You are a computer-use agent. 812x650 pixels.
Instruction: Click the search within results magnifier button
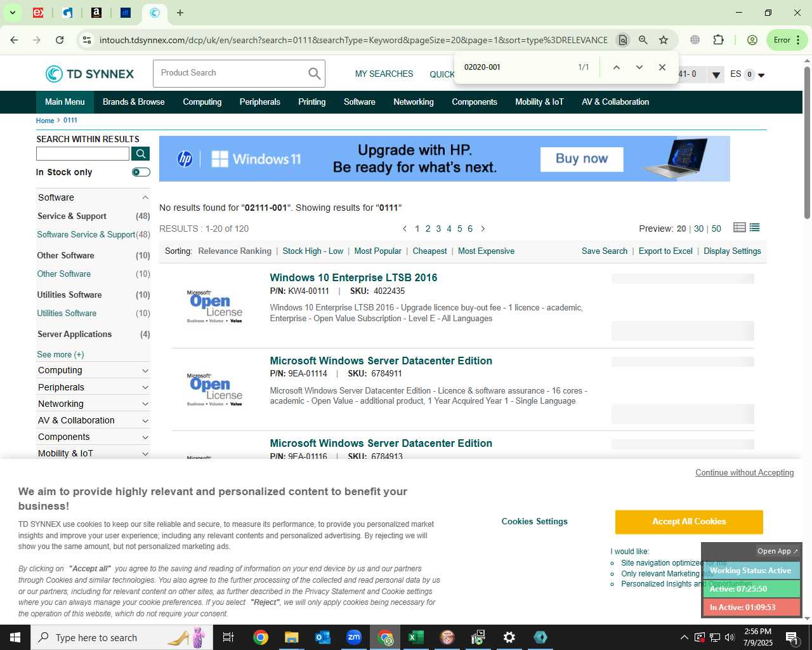point(141,154)
